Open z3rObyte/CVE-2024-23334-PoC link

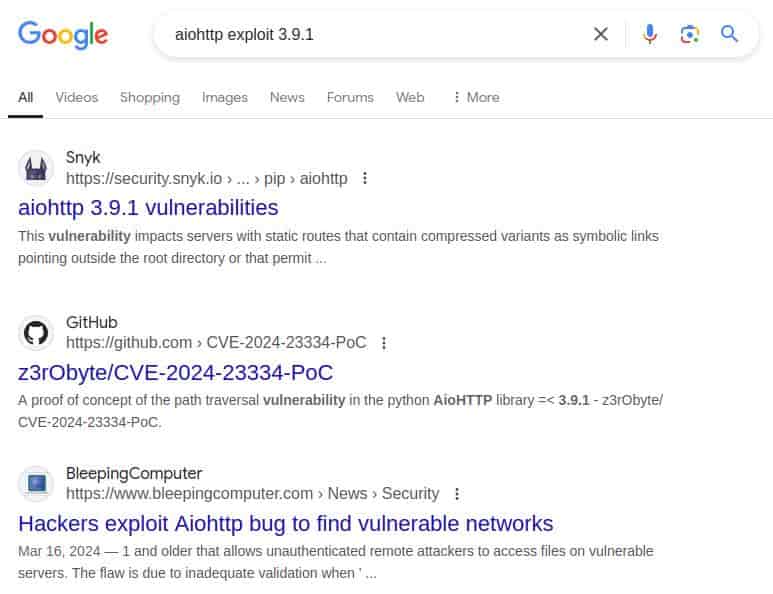176,372
